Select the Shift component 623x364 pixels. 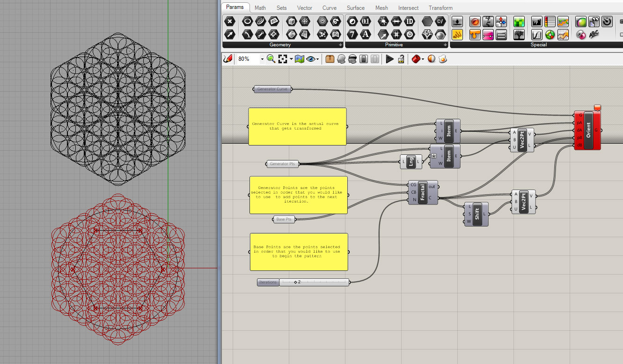[476, 214]
